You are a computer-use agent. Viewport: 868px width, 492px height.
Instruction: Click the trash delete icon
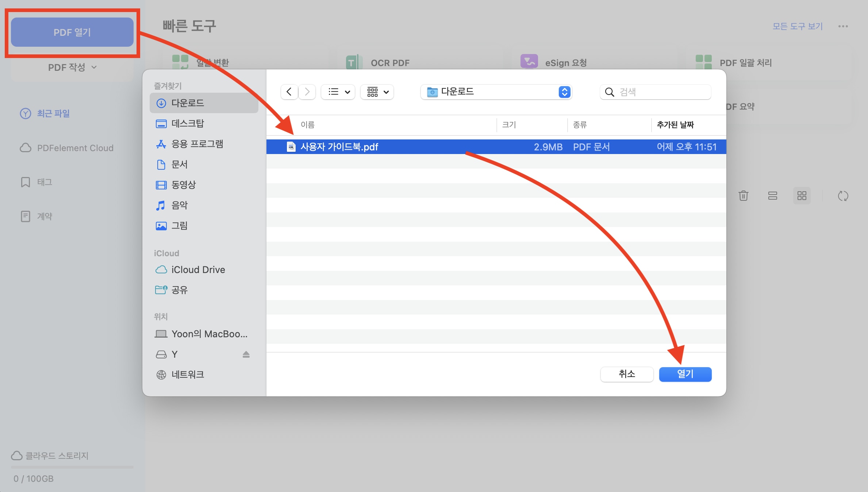click(744, 196)
